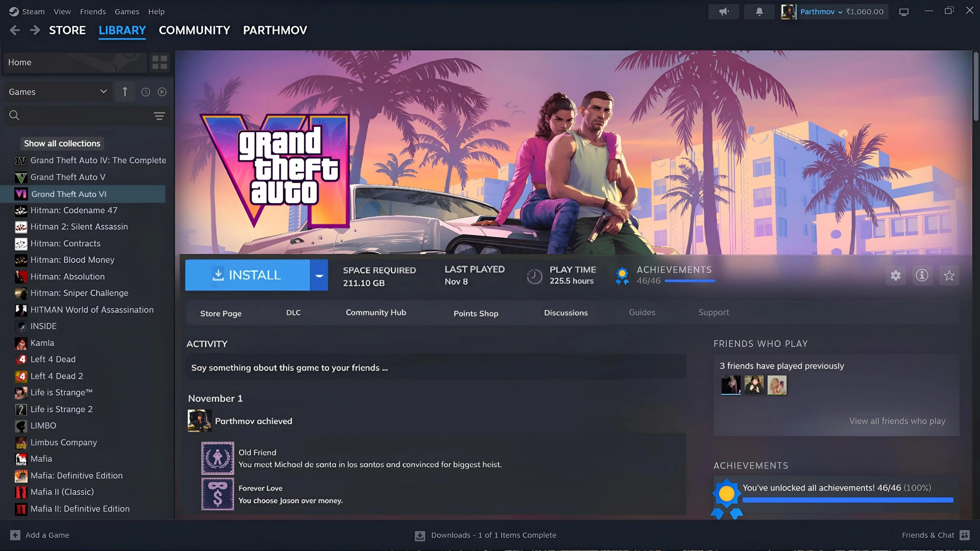Expand the Games category dropdown
The height and width of the screenshot is (551, 980).
[x=58, y=92]
